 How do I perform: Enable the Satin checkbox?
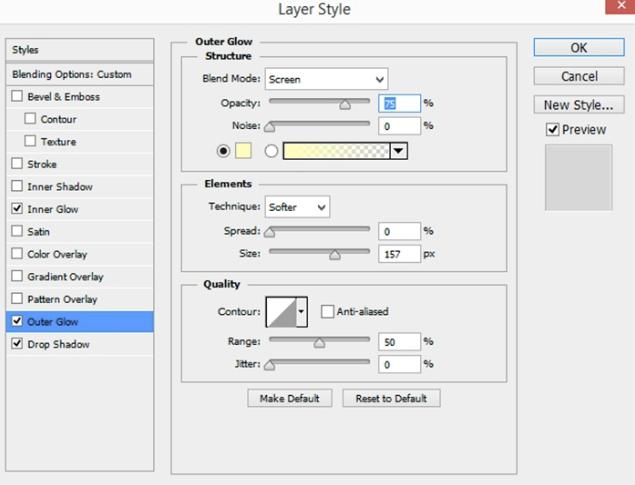17,231
